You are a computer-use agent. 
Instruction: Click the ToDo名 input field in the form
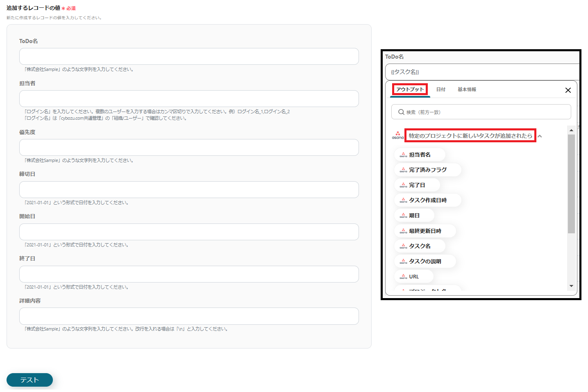[189, 56]
